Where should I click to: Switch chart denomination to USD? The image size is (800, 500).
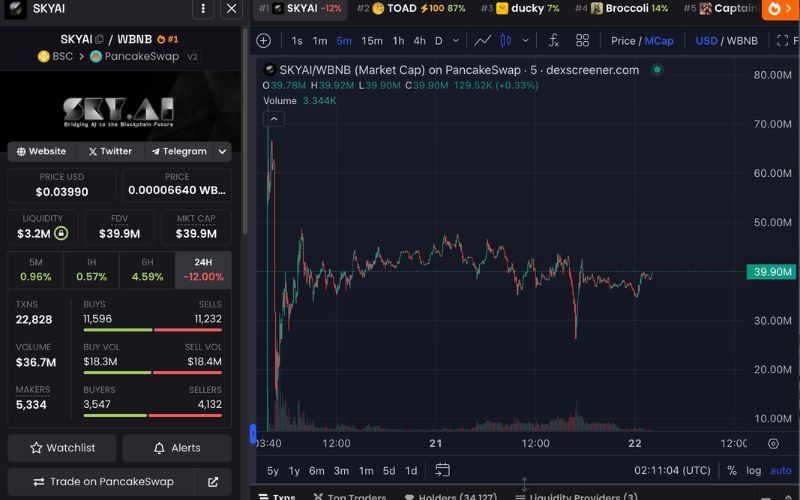[x=707, y=41]
